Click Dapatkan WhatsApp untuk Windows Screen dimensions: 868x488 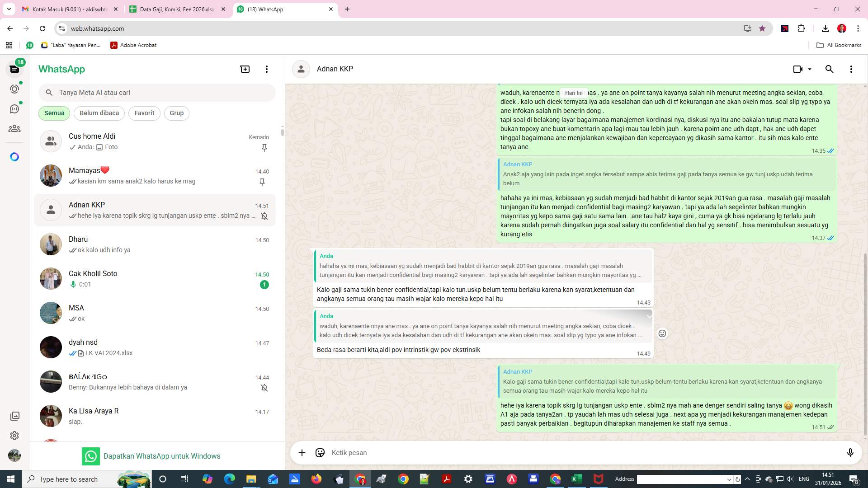click(162, 456)
